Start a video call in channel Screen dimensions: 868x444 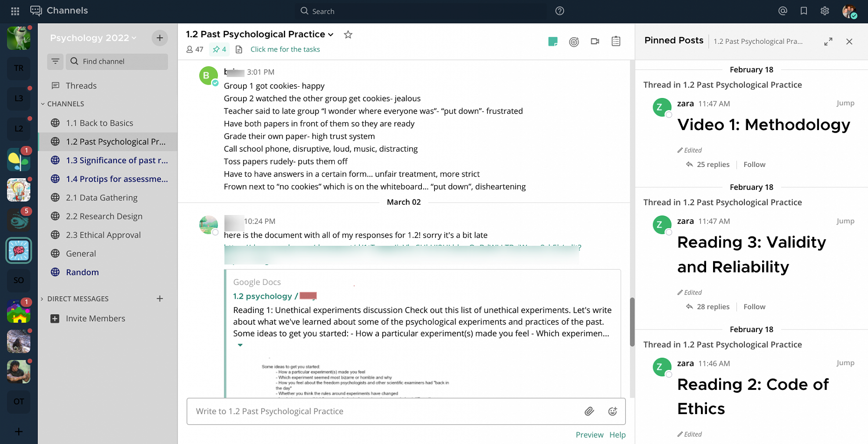coord(595,42)
